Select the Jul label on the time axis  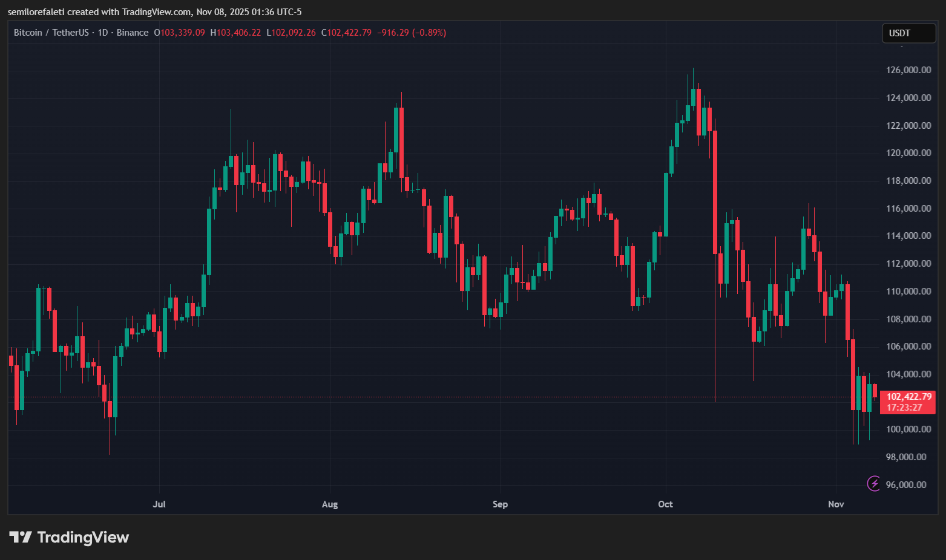point(159,504)
